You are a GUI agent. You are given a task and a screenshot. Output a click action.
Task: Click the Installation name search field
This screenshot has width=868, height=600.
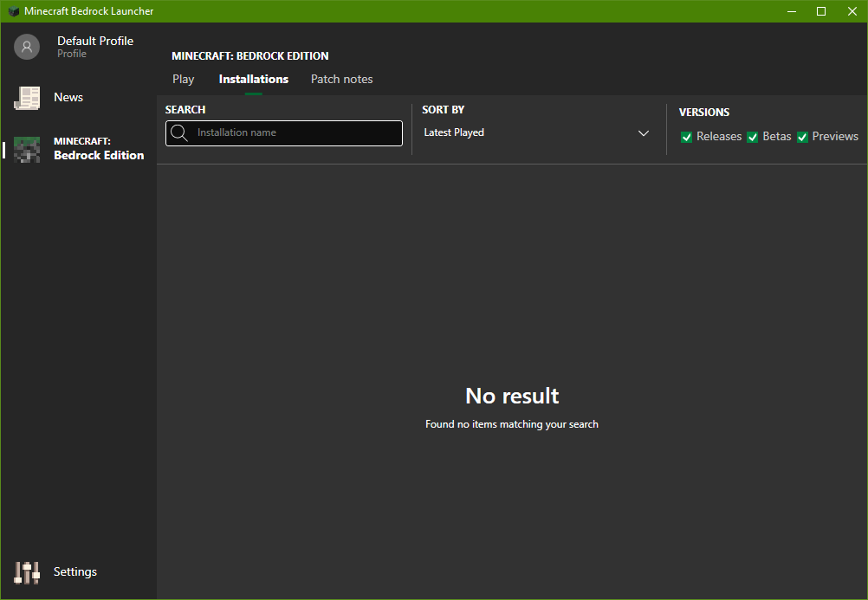tap(284, 133)
